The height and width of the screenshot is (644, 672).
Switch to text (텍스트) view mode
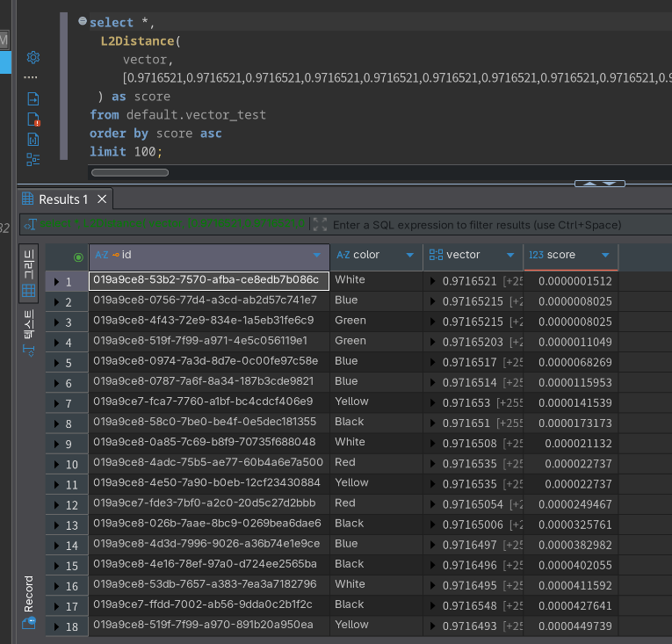click(x=28, y=333)
